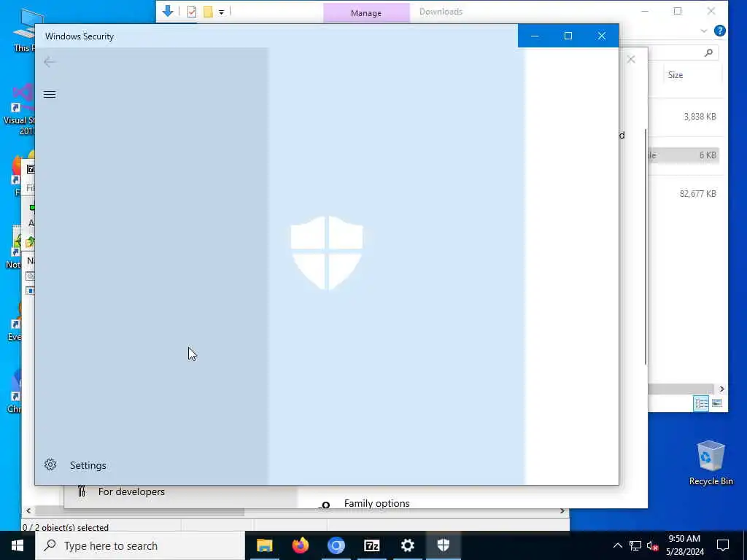Click the 7-Zip window scroll right arrow
Image resolution: width=747 pixels, height=560 pixels.
562,511
